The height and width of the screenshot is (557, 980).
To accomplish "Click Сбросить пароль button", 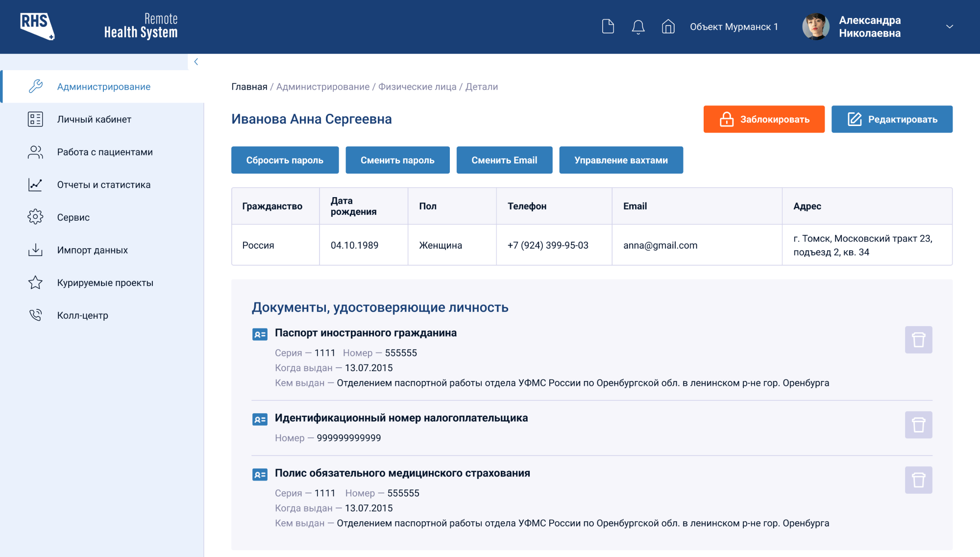I will pyautogui.click(x=285, y=160).
